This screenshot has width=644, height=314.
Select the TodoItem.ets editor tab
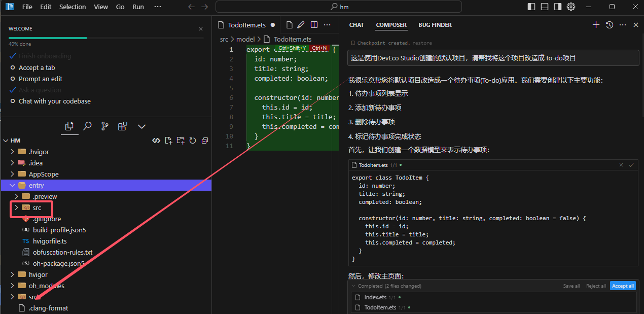(x=246, y=25)
